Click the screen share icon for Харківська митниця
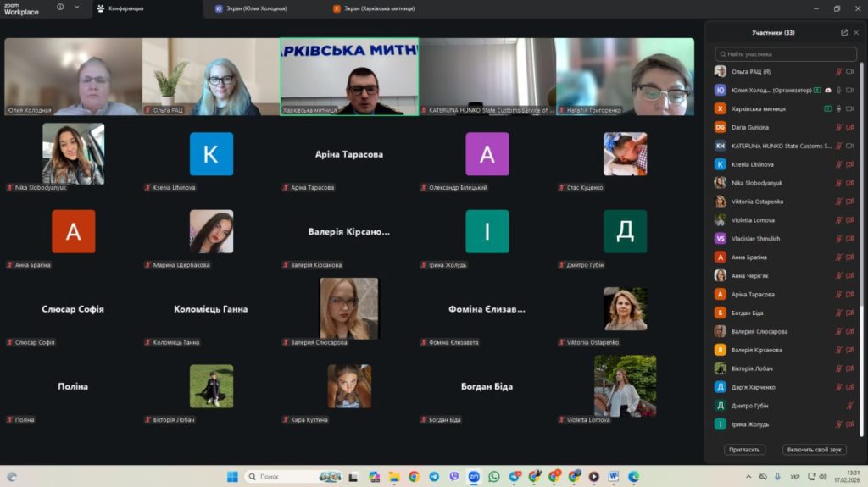This screenshot has height=487, width=868. [827, 108]
